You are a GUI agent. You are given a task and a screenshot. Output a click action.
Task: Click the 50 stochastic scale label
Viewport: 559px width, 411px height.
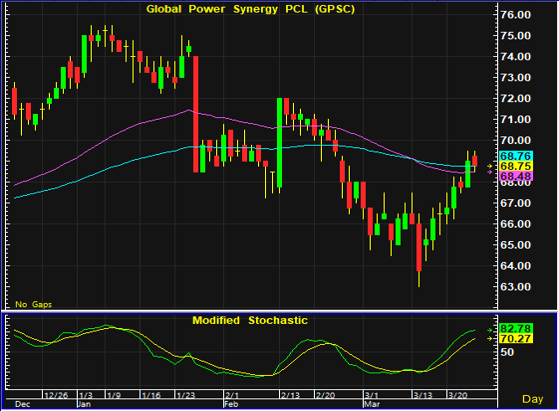pos(507,352)
